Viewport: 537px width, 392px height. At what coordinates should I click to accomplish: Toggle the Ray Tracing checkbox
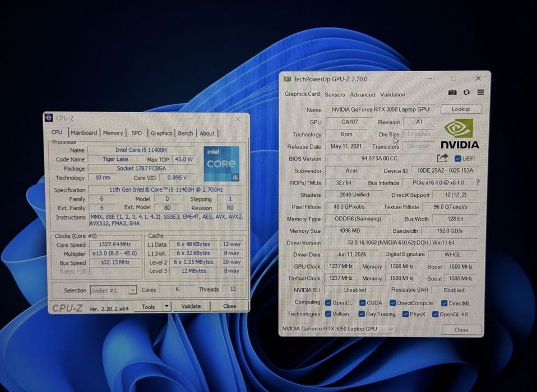click(362, 313)
